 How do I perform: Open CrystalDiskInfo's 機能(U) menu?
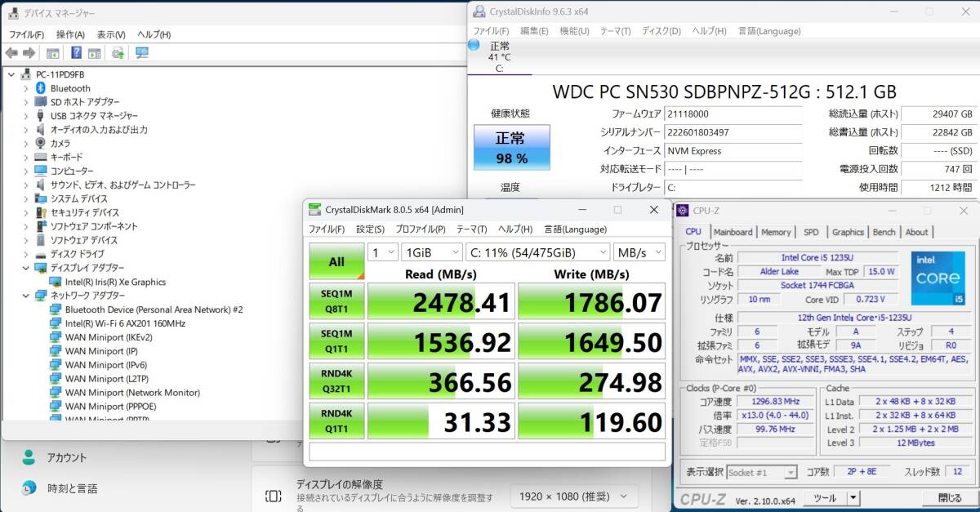coord(574,31)
